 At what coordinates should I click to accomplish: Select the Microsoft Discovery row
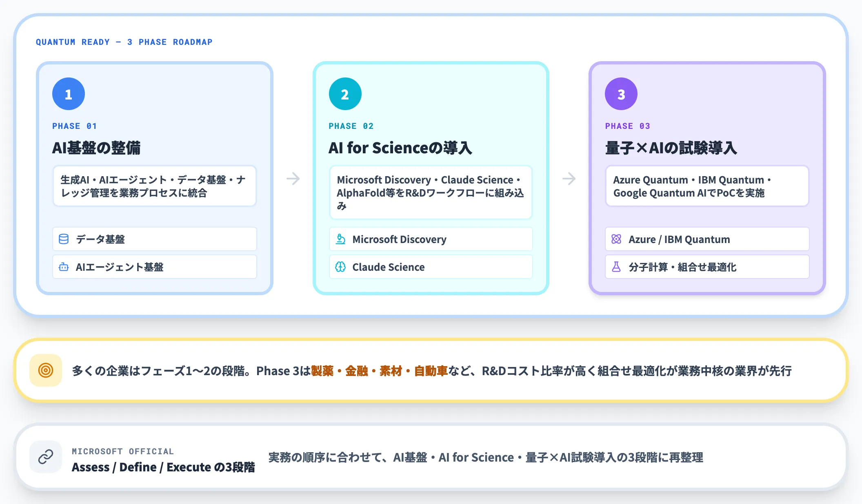tap(431, 239)
